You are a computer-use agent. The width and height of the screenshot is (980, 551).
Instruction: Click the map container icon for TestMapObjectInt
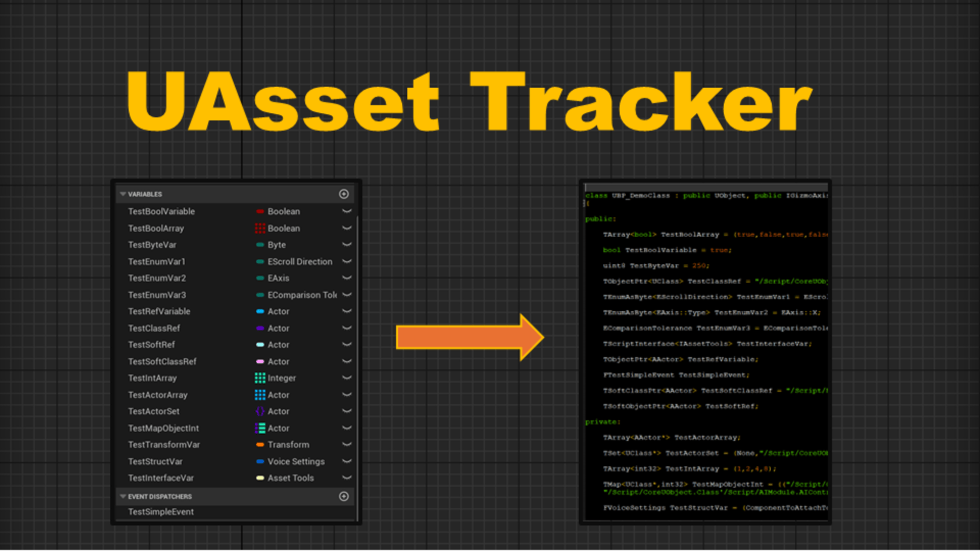coord(260,428)
